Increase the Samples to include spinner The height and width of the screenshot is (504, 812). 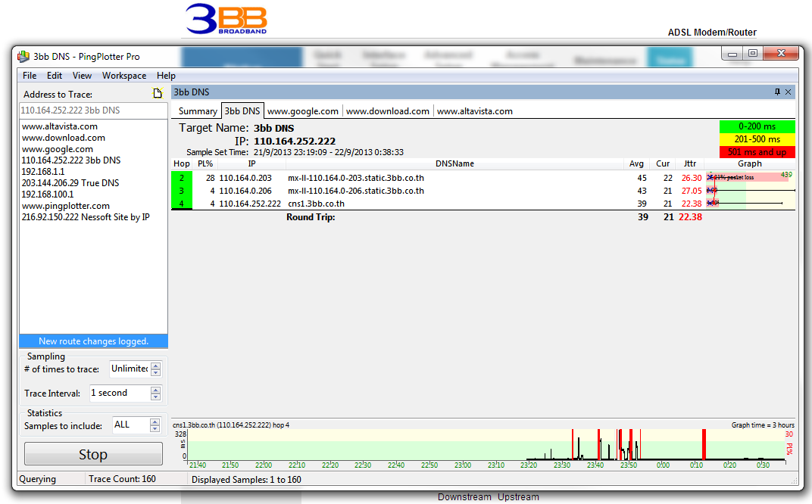click(x=155, y=422)
